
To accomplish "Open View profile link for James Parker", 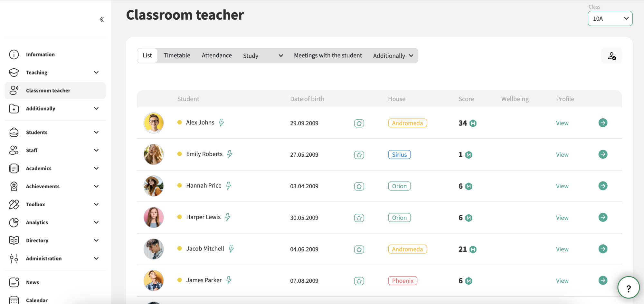I will 562,281.
